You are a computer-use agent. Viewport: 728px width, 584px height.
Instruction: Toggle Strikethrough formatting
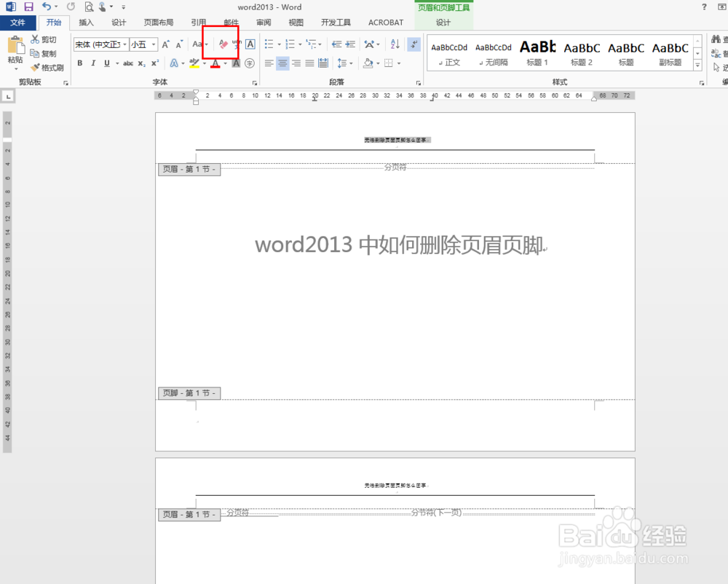tap(128, 63)
